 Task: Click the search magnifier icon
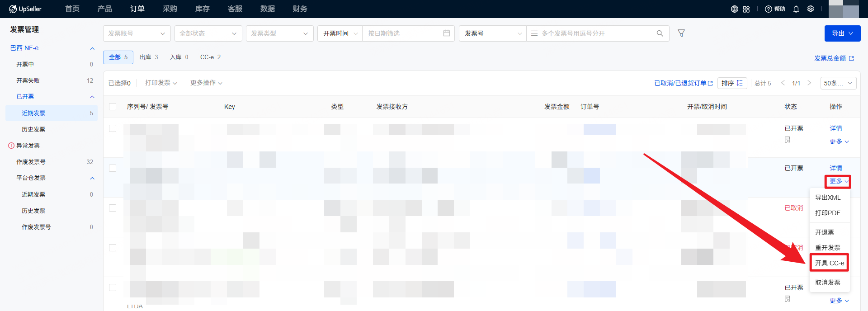coord(660,33)
